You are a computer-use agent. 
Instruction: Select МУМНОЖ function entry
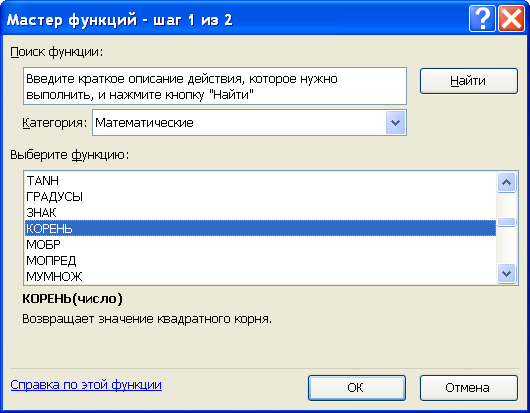(x=260, y=276)
